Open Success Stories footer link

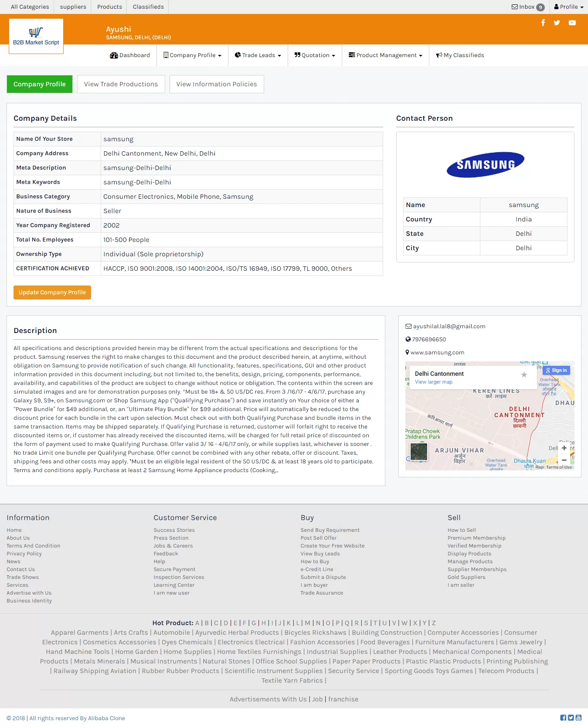[x=174, y=530]
